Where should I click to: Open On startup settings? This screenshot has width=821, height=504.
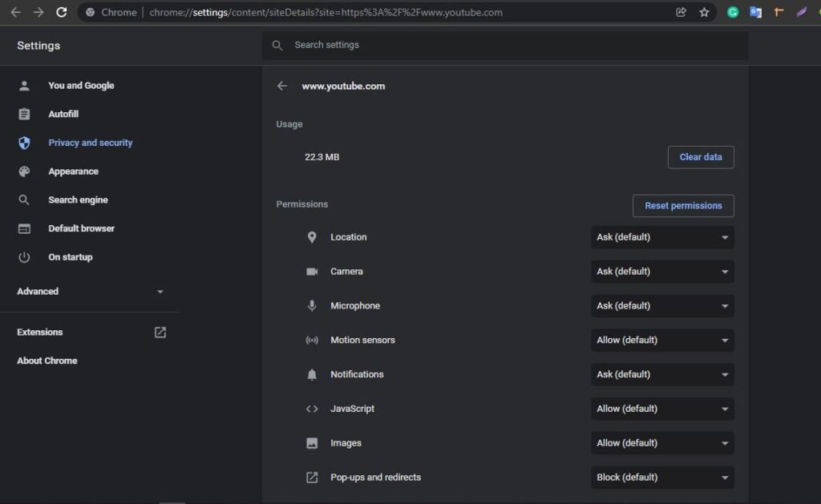click(x=71, y=257)
